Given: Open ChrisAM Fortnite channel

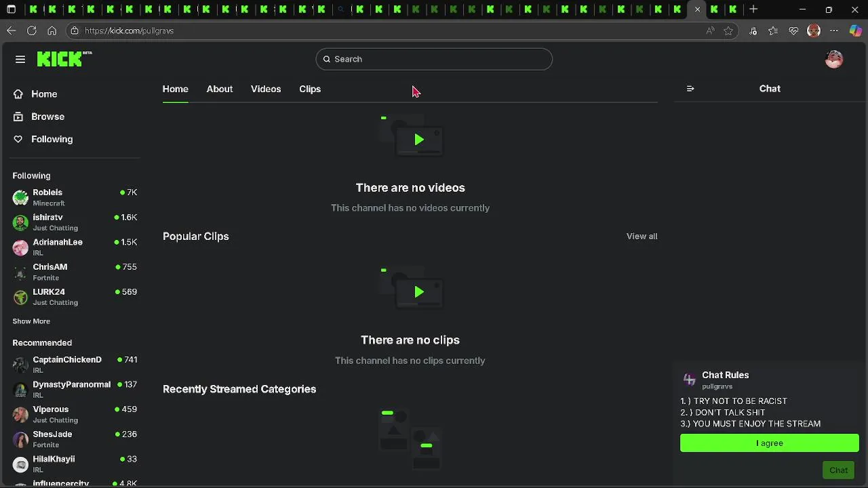Looking at the screenshot, I should [x=75, y=272].
